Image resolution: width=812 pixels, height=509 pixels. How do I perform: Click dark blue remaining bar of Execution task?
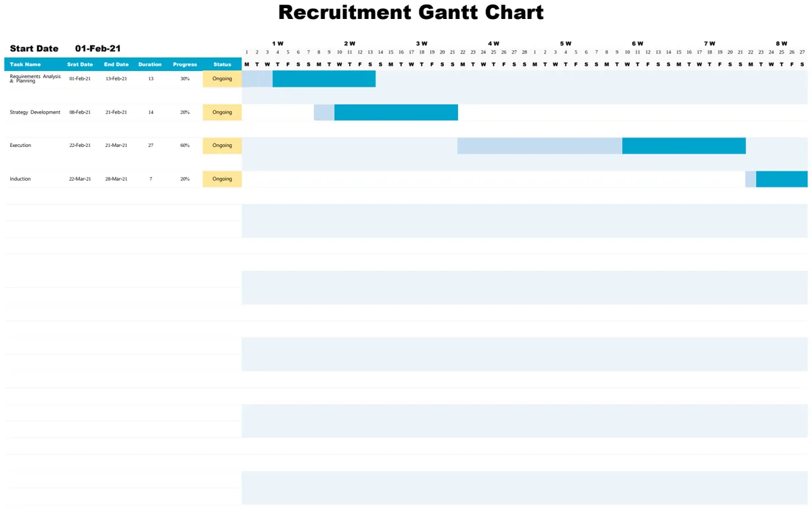pos(684,146)
